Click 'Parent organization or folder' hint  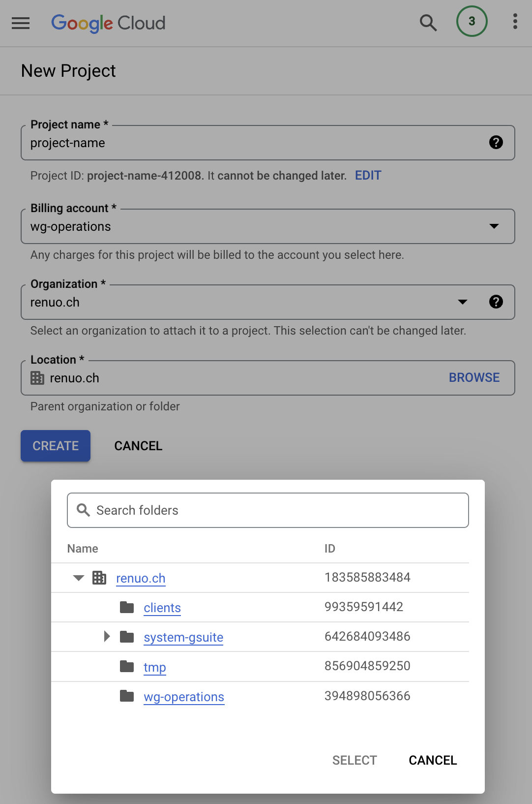point(105,406)
